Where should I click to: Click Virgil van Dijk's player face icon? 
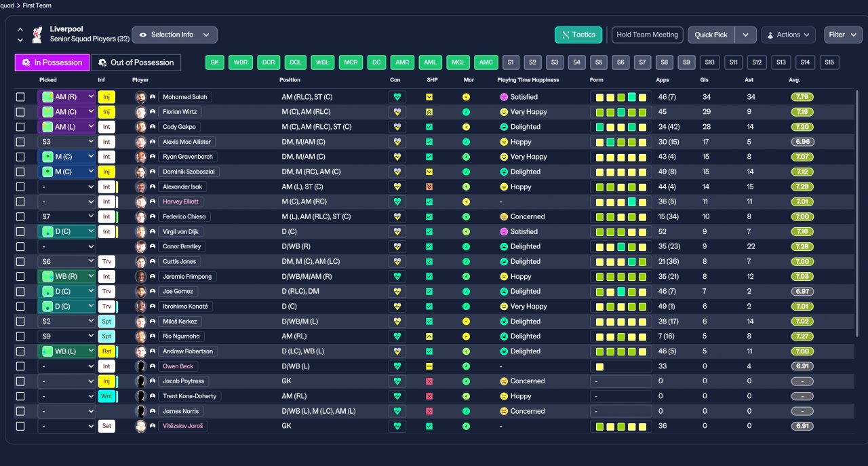141,231
